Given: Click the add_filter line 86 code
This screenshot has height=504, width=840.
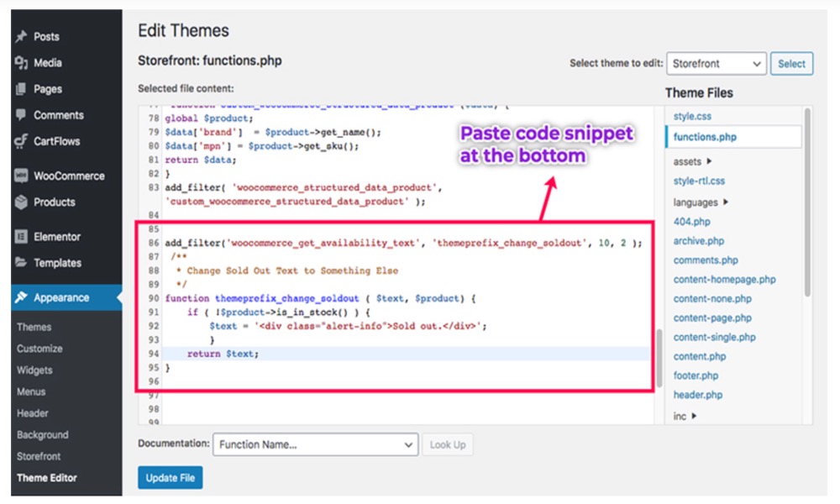Looking at the screenshot, I should pyautogui.click(x=403, y=243).
